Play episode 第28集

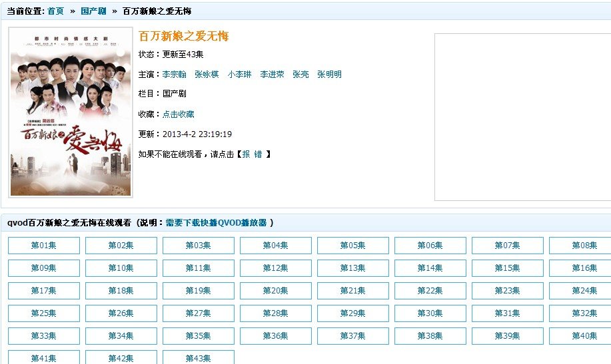pyautogui.click(x=275, y=313)
